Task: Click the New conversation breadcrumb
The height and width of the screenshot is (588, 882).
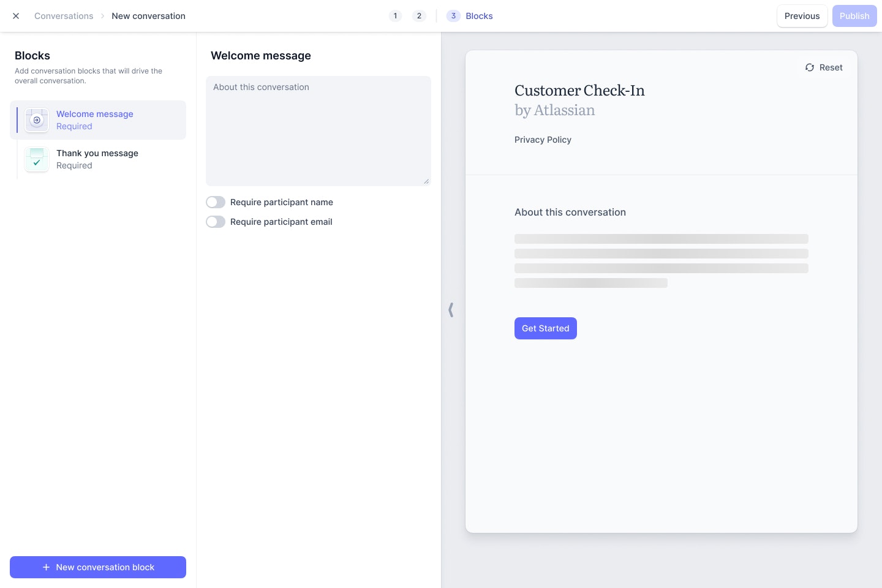Action: pyautogui.click(x=148, y=16)
